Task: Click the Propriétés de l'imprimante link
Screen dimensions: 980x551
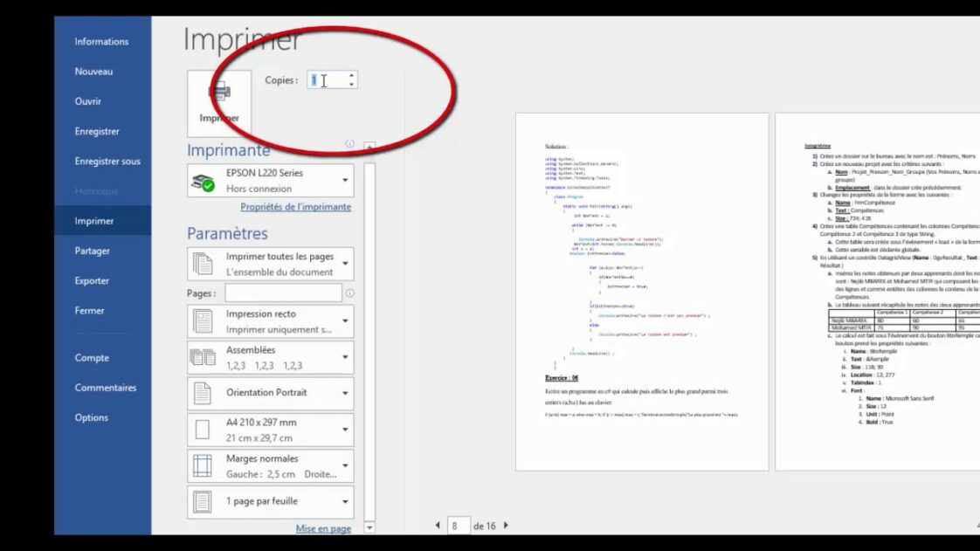Action: [x=294, y=207]
